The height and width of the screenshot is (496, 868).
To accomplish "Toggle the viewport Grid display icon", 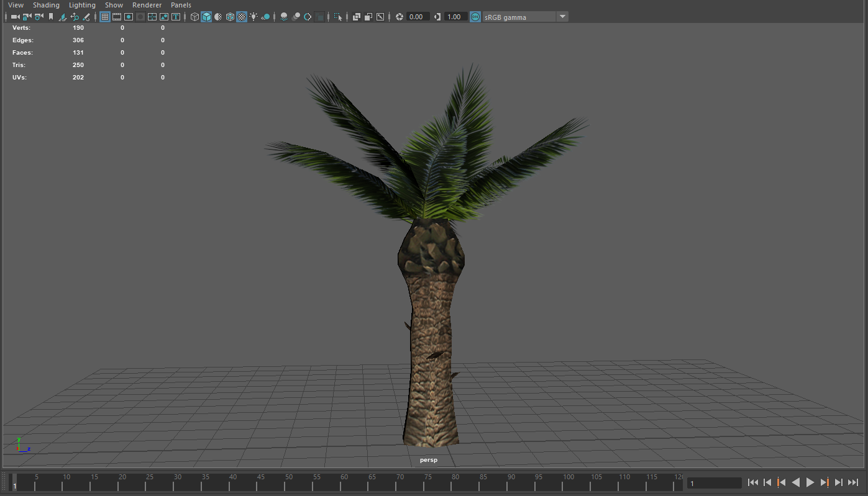I will [x=104, y=17].
